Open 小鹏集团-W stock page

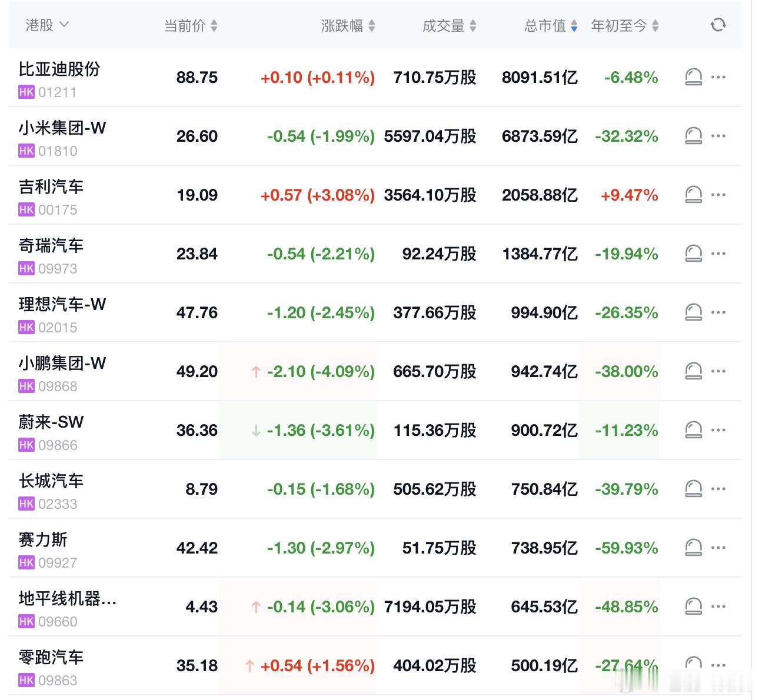click(x=62, y=363)
